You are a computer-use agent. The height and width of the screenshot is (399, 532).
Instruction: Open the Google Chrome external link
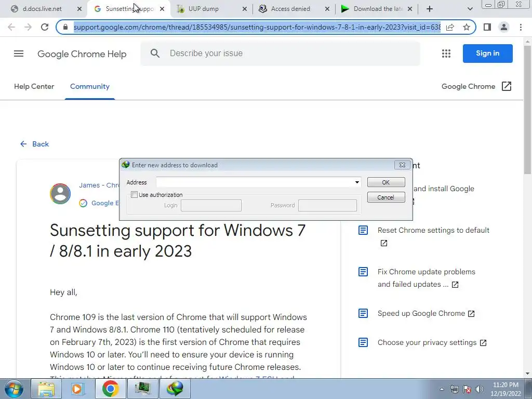click(476, 87)
